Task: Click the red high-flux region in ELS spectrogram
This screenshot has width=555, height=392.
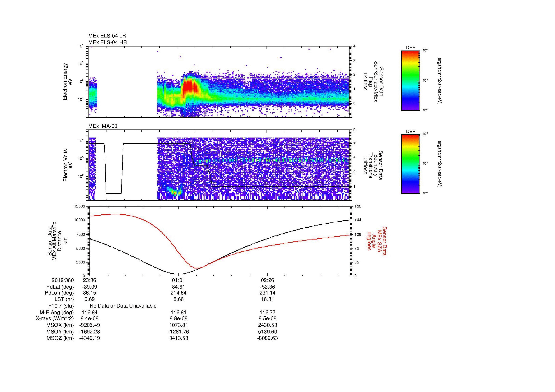Action: [x=191, y=88]
